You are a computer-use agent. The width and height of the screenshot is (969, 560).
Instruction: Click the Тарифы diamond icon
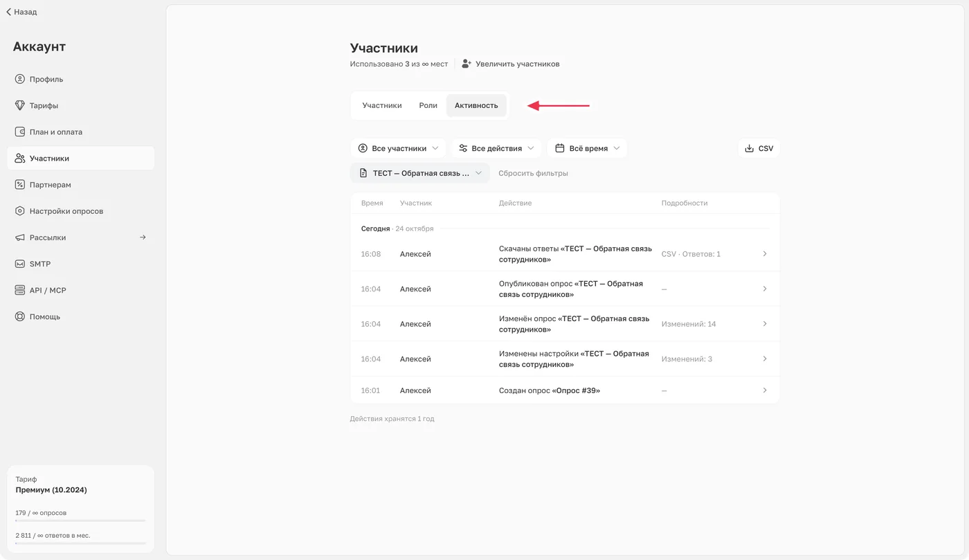[20, 105]
